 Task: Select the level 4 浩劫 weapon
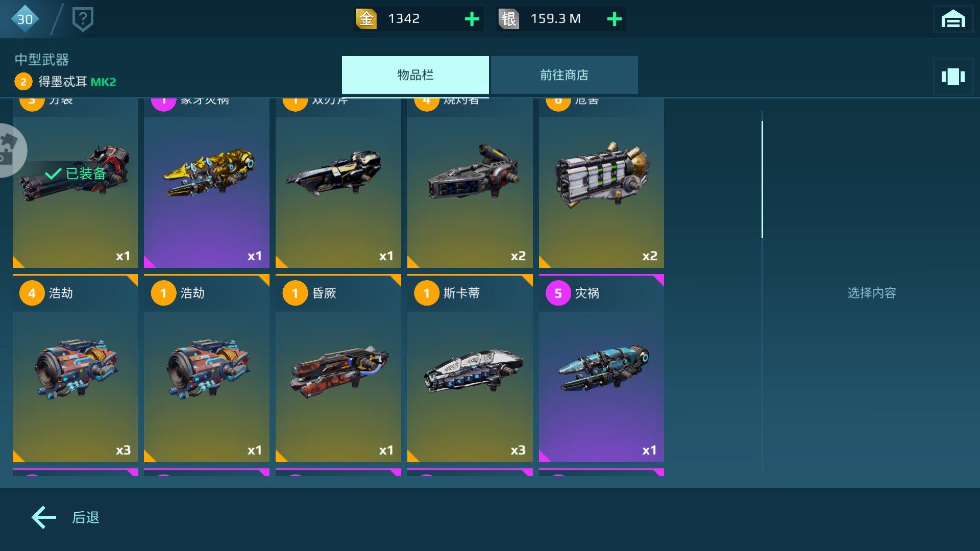point(75,368)
